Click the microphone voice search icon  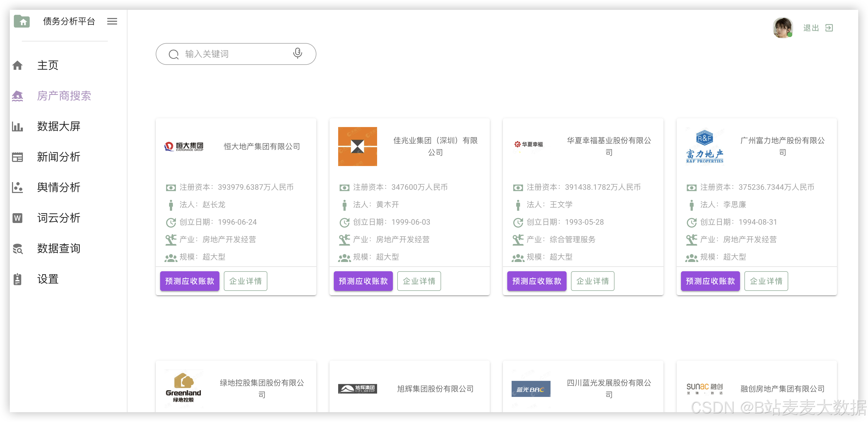[297, 53]
